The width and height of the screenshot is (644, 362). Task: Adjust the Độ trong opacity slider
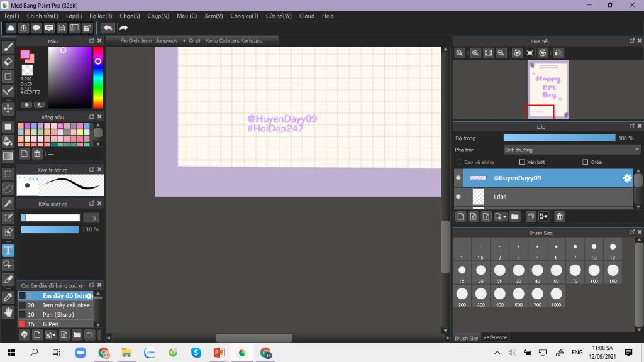559,138
